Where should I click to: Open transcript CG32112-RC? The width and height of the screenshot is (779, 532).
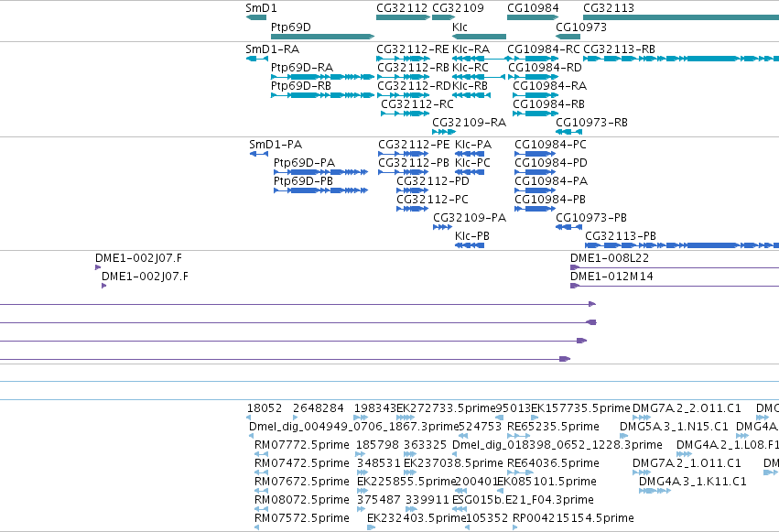click(x=405, y=114)
